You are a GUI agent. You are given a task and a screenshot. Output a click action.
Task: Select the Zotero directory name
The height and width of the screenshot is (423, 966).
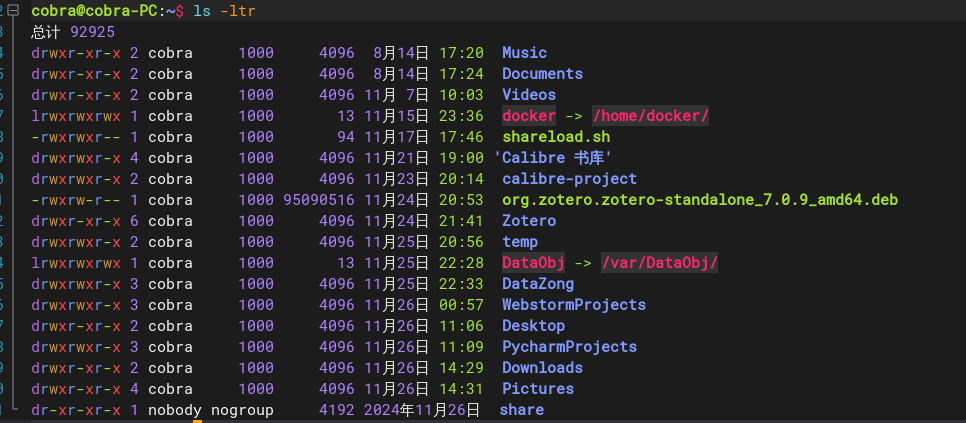point(529,221)
